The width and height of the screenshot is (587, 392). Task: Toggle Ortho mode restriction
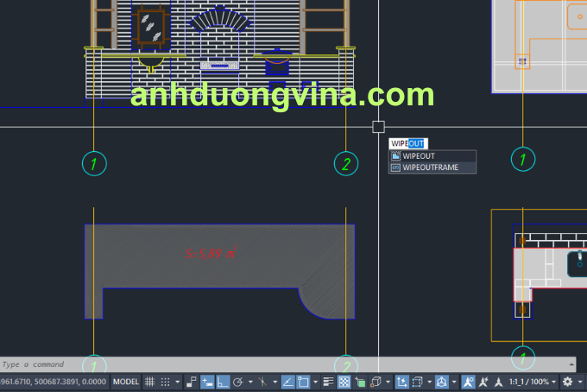pos(222,382)
